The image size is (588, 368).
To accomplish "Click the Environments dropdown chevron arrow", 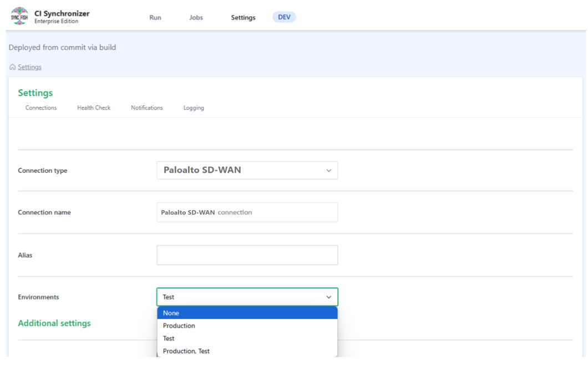I will pos(328,297).
